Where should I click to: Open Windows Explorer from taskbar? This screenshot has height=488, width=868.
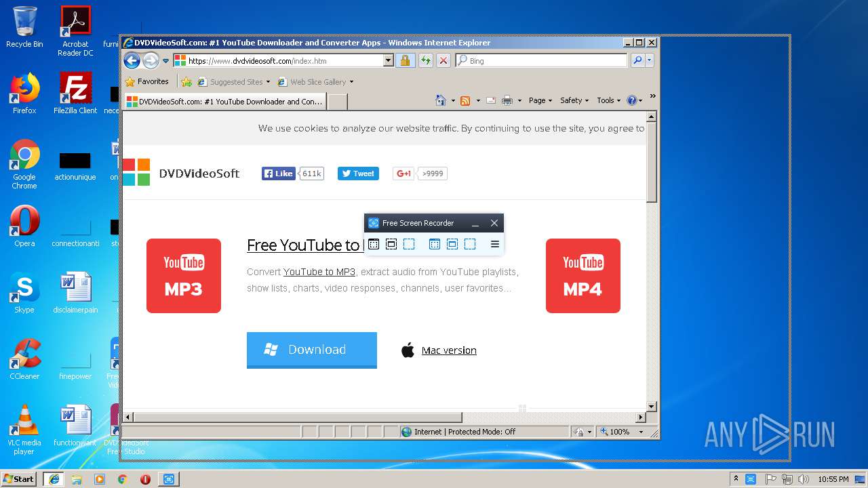click(x=77, y=479)
